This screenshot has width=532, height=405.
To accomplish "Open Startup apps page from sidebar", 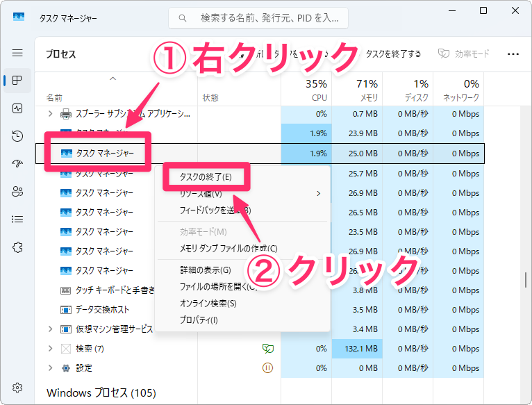I will pyautogui.click(x=17, y=164).
